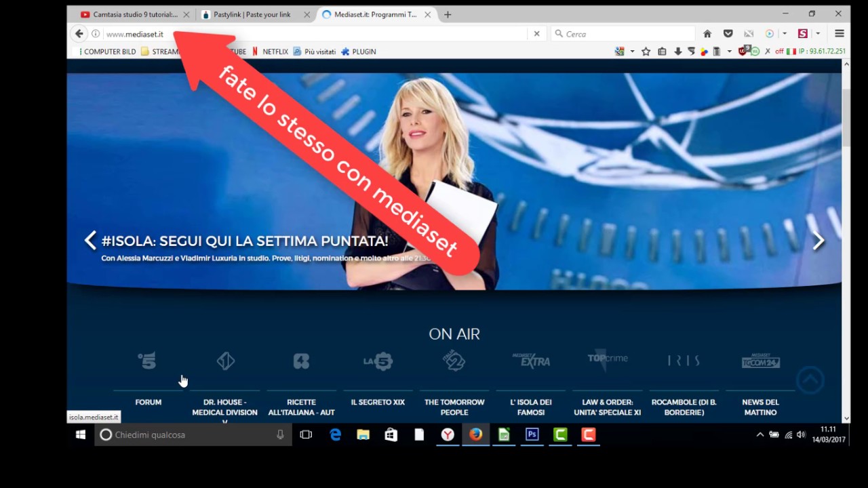Open the downloads arrow icon
Image resolution: width=868 pixels, height=488 pixels.
[678, 52]
